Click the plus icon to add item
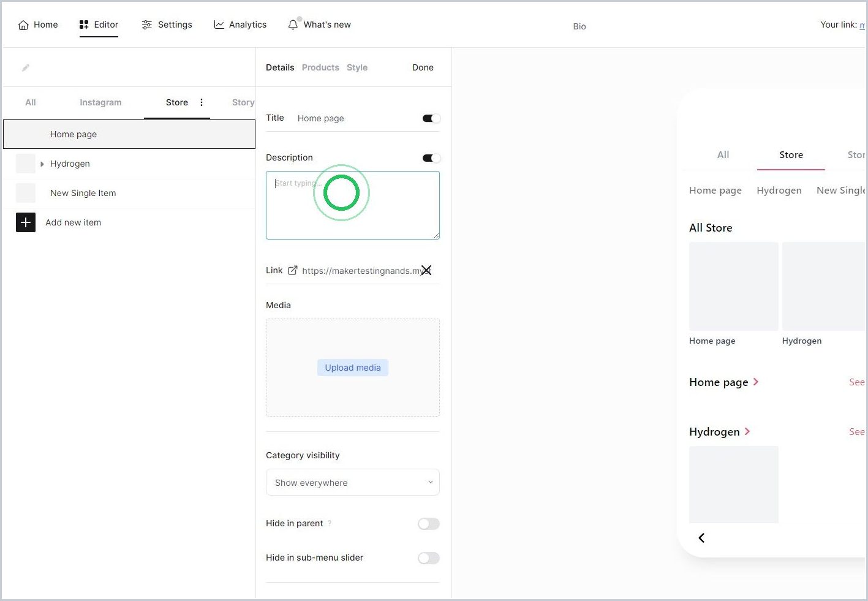This screenshot has width=868, height=601. [26, 222]
